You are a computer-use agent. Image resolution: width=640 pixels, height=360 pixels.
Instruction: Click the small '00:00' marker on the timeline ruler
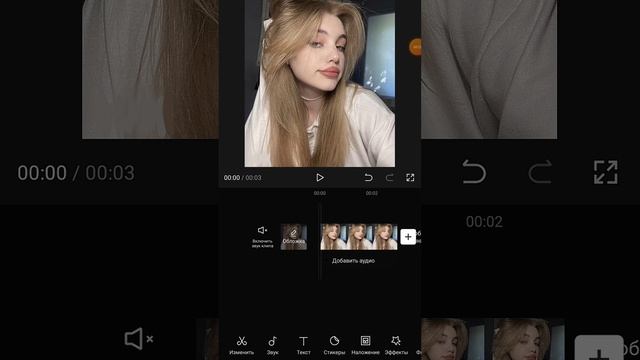[x=320, y=193]
